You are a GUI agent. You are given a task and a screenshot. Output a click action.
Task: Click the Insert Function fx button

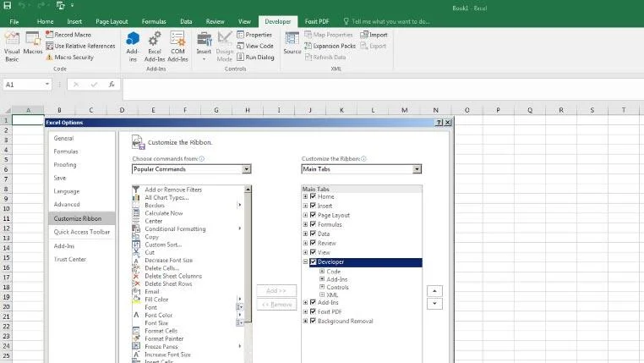(x=112, y=85)
